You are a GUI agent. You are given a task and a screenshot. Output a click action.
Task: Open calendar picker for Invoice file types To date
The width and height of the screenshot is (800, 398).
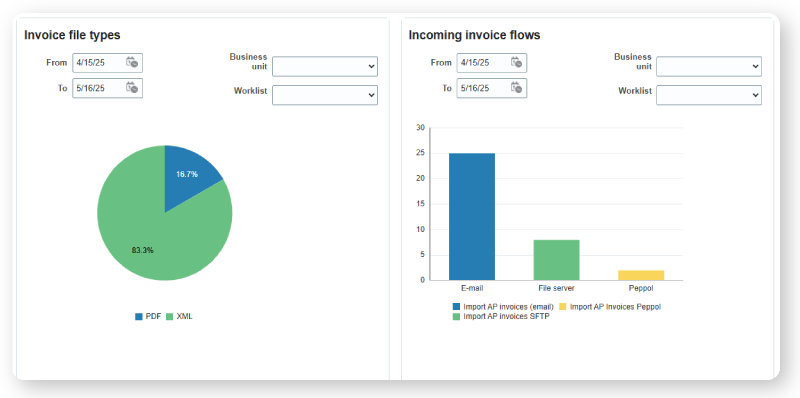coord(132,88)
